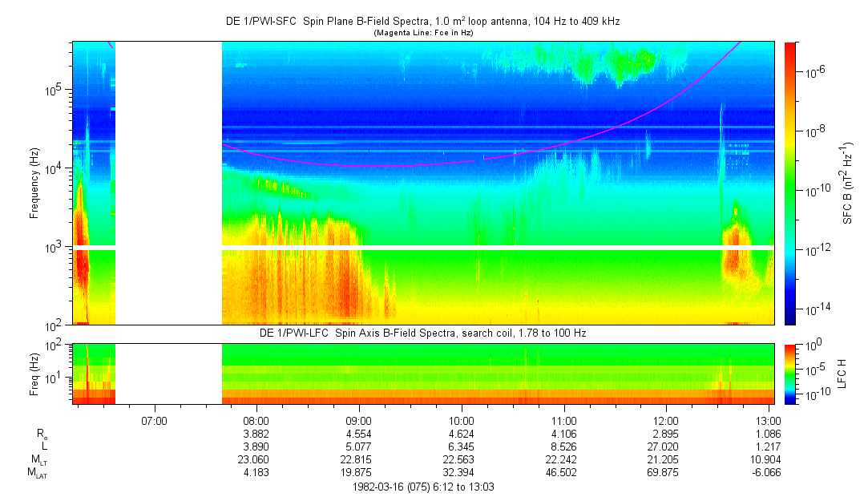
Task: Click the '08:00' time axis label
Action: pos(256,421)
